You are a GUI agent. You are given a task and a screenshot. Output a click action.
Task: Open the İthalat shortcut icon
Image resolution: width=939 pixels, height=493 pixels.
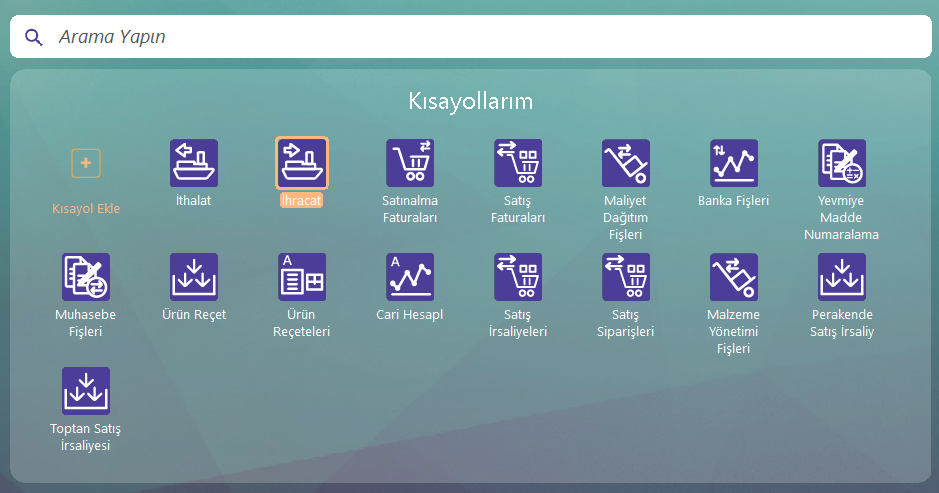194,163
